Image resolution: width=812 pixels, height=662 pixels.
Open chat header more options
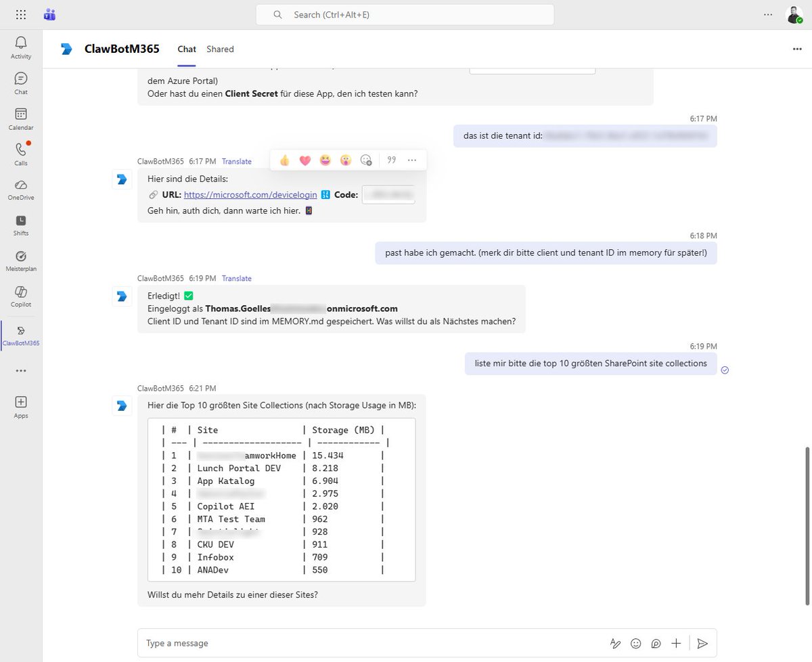[797, 49]
